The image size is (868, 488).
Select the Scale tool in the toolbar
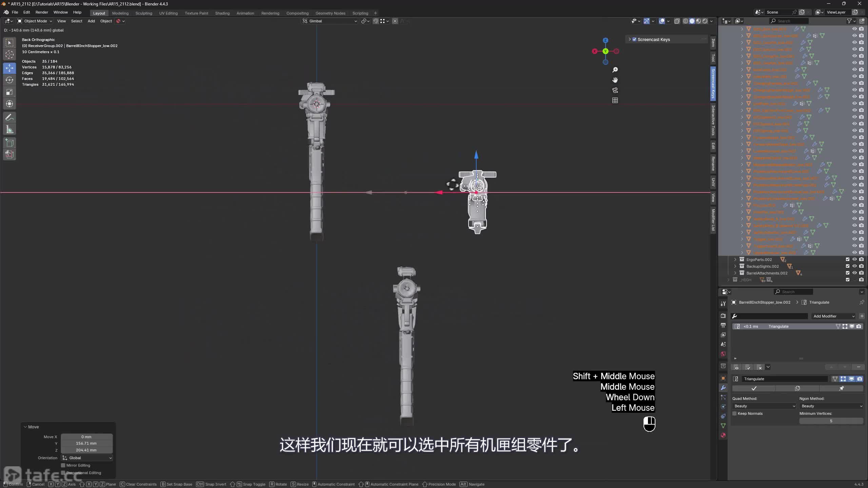(9, 92)
